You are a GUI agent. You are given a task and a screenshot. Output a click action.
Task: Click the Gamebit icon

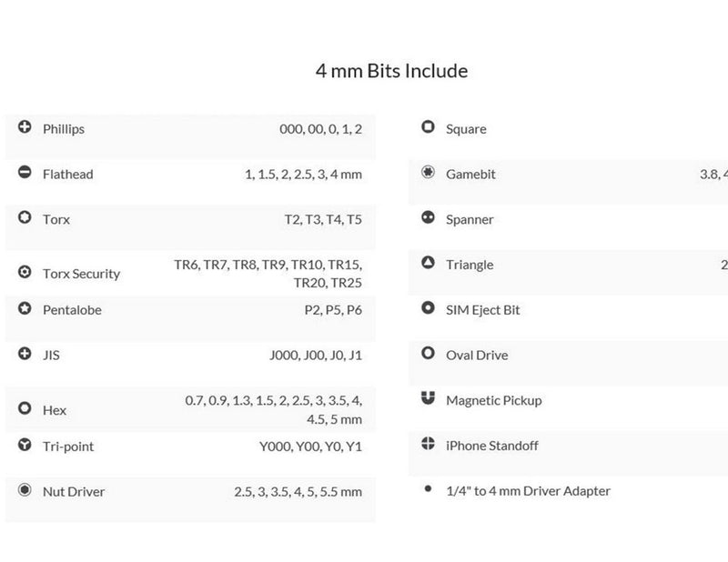(428, 172)
